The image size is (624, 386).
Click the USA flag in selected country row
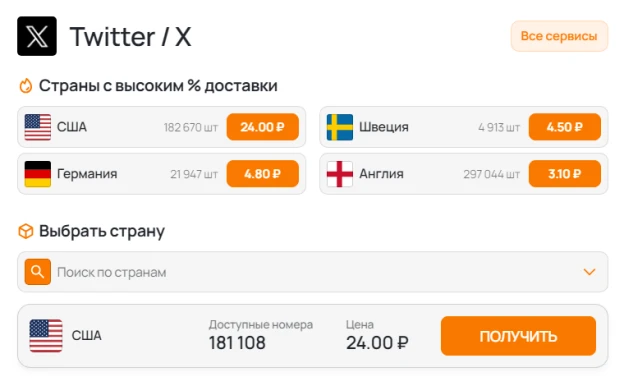(46, 335)
